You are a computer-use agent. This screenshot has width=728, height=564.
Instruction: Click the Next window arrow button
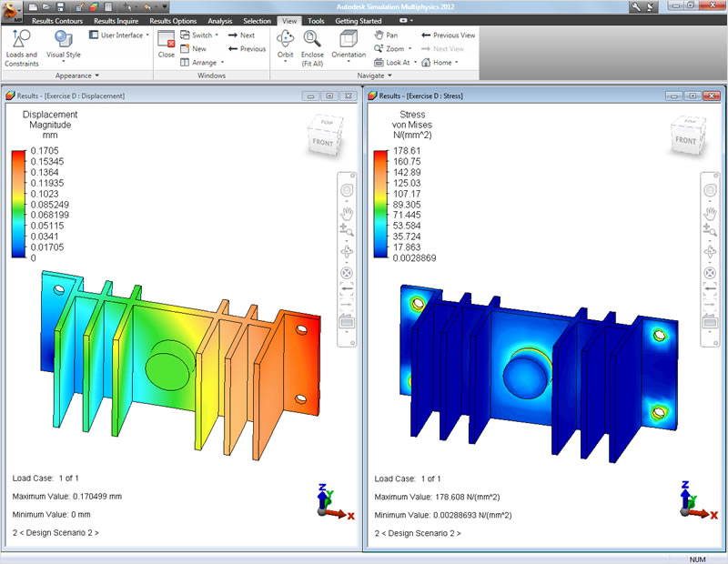[243, 35]
